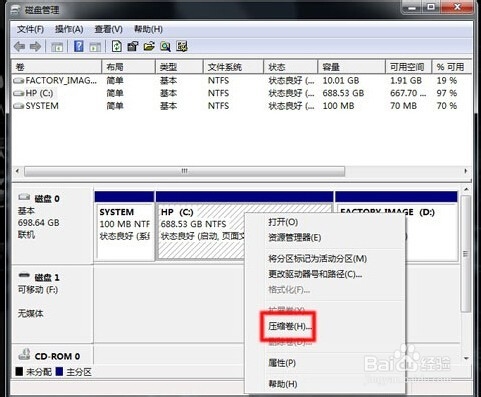Click the 磁盘 1 removable disk icon
Screen dimensions: 481x397
click(24, 275)
